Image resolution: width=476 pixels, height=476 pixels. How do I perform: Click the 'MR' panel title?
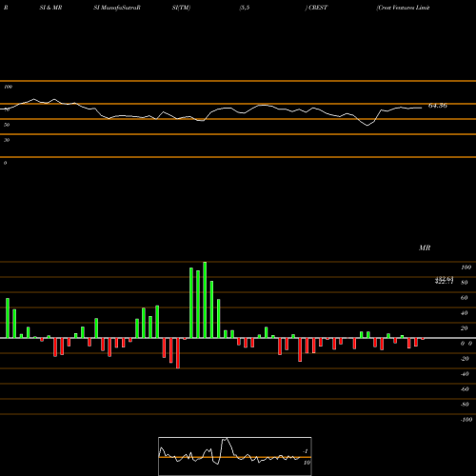(x=425, y=248)
